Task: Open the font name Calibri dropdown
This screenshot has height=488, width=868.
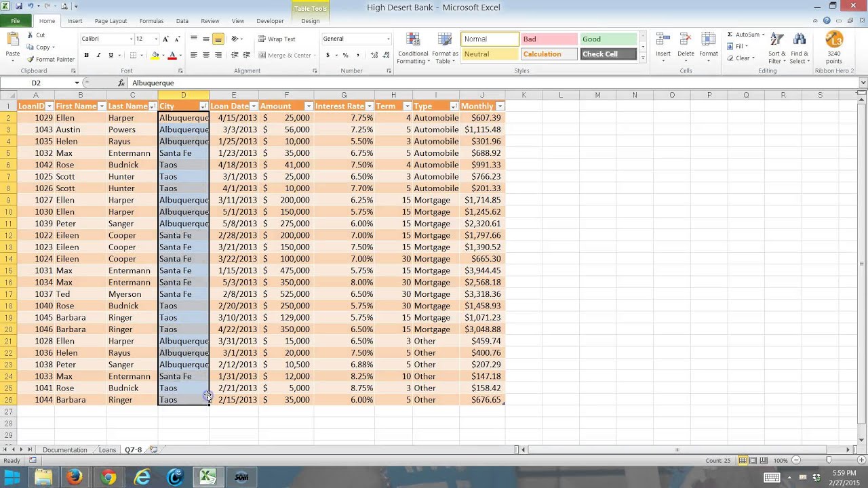Action: click(x=132, y=39)
